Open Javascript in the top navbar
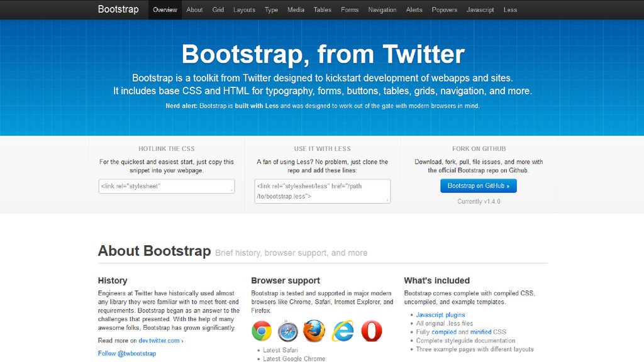644x362 pixels. click(x=480, y=10)
